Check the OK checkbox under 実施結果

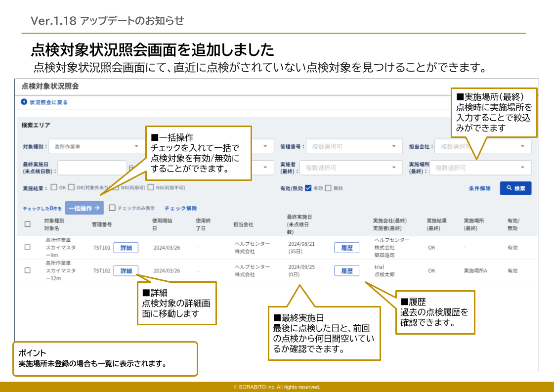click(52, 188)
